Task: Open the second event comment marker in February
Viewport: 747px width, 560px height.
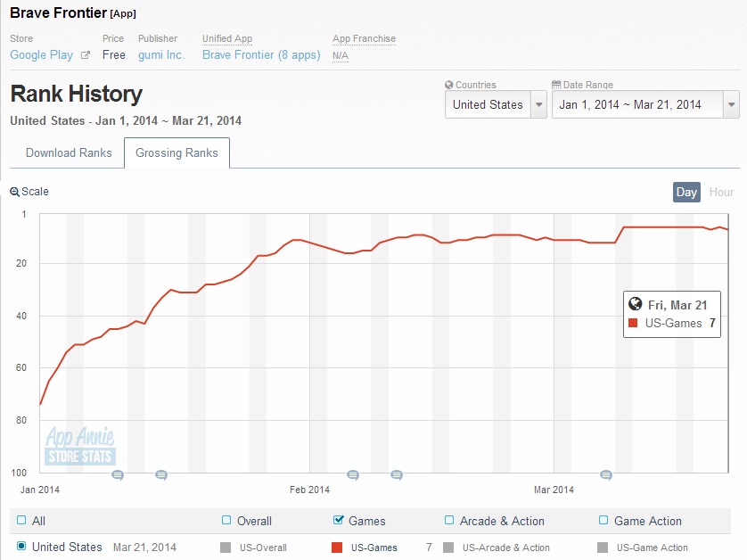Action: 397,474
